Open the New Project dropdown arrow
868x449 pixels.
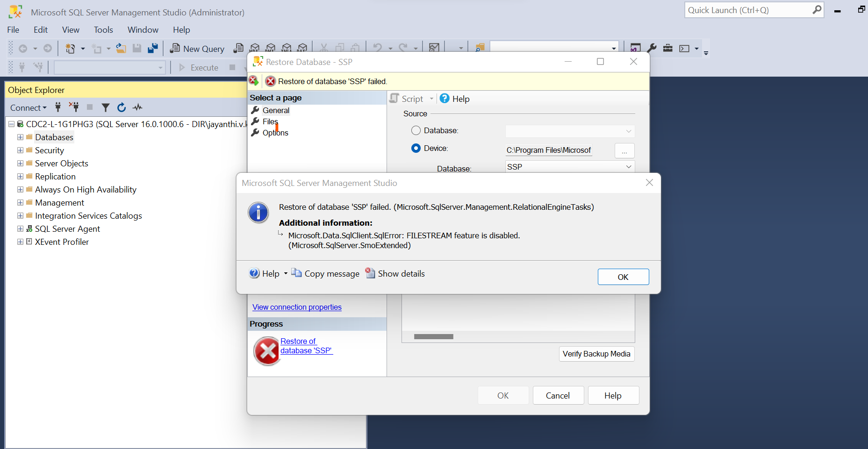click(x=83, y=49)
